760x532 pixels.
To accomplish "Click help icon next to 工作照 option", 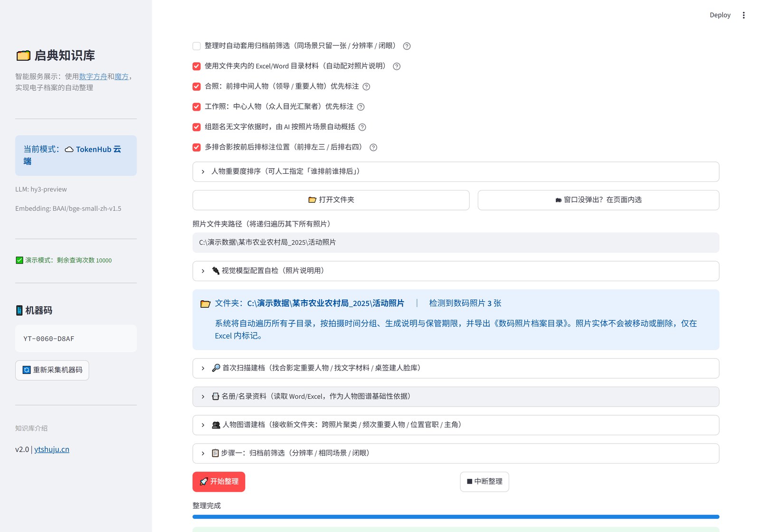I will [361, 107].
